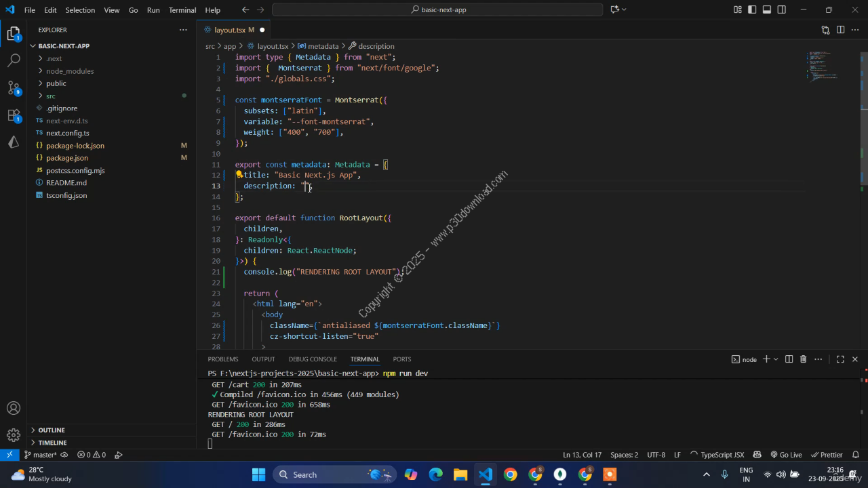Open the new terminal launch profile dropdown
This screenshot has width=868, height=488.
(x=776, y=359)
